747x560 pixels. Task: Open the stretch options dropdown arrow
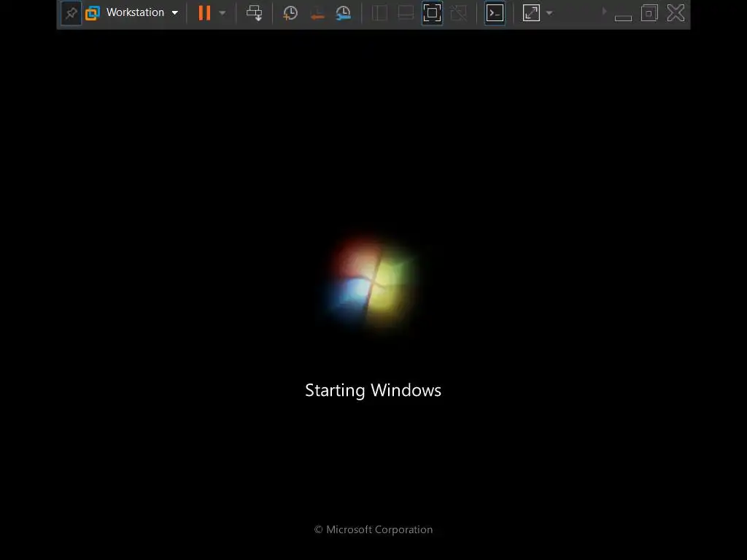point(549,13)
